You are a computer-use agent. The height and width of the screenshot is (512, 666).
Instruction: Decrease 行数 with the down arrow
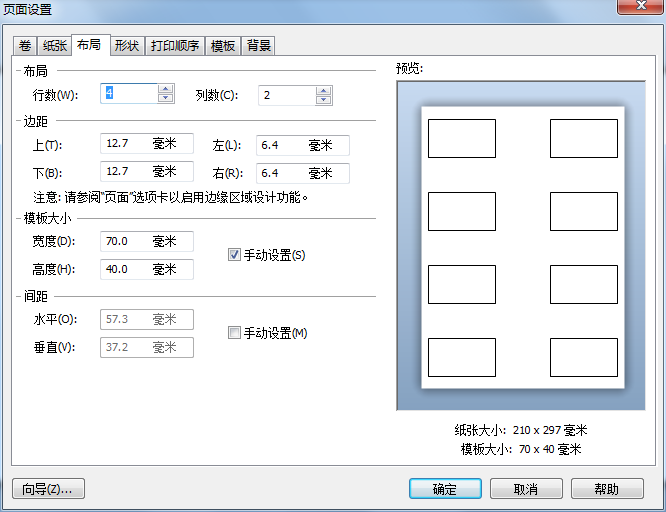[x=165, y=100]
